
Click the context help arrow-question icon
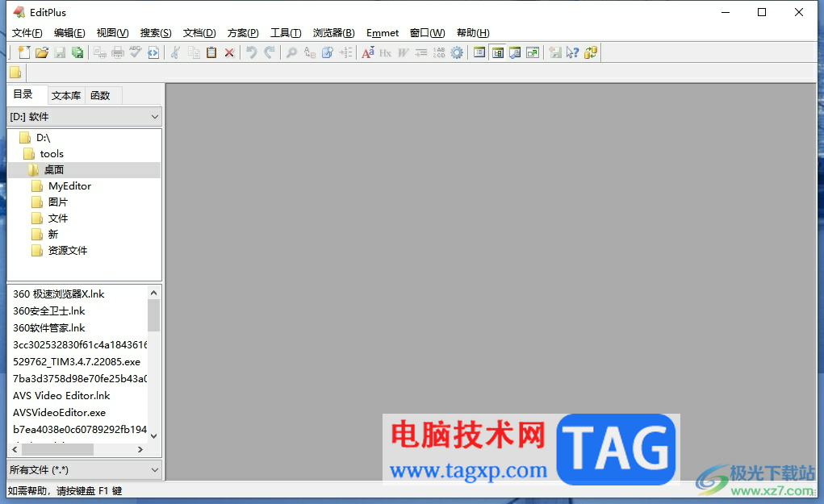click(573, 52)
